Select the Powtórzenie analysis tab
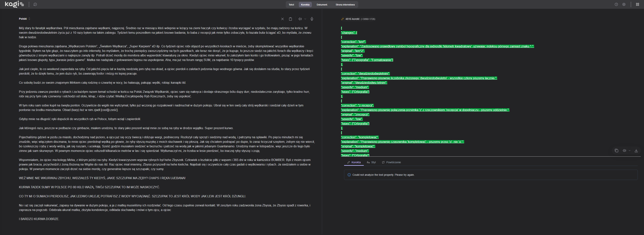This screenshot has width=644, height=235. [391, 162]
